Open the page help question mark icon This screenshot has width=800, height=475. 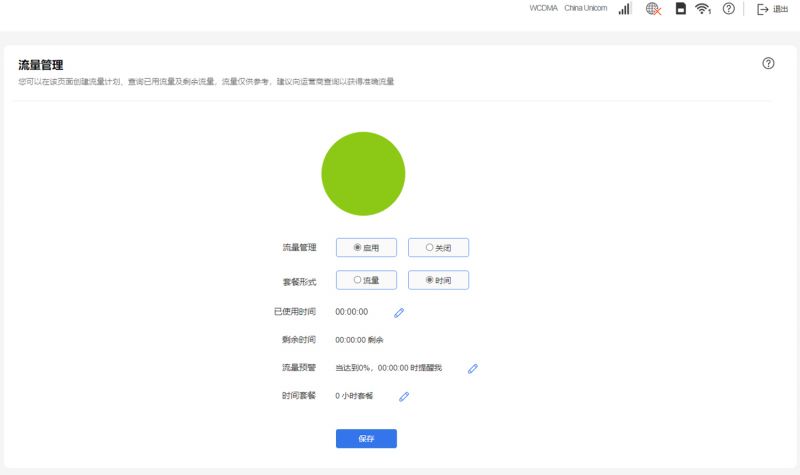point(768,63)
